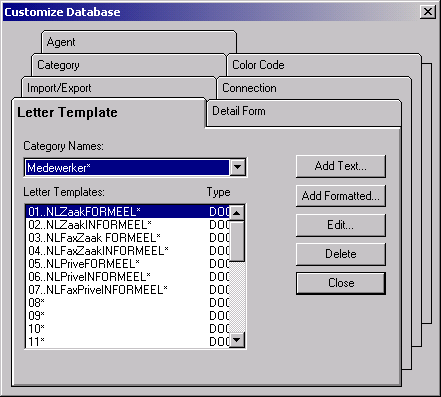Select template 04..NLFaxZaakINFORMEEL*
The image size is (441, 397).
127,251
